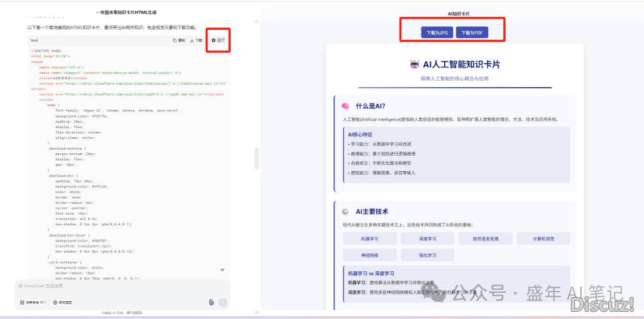The image size is (644, 319).
Task: Click the panel divider drag handle
Action: [x=256, y=159]
